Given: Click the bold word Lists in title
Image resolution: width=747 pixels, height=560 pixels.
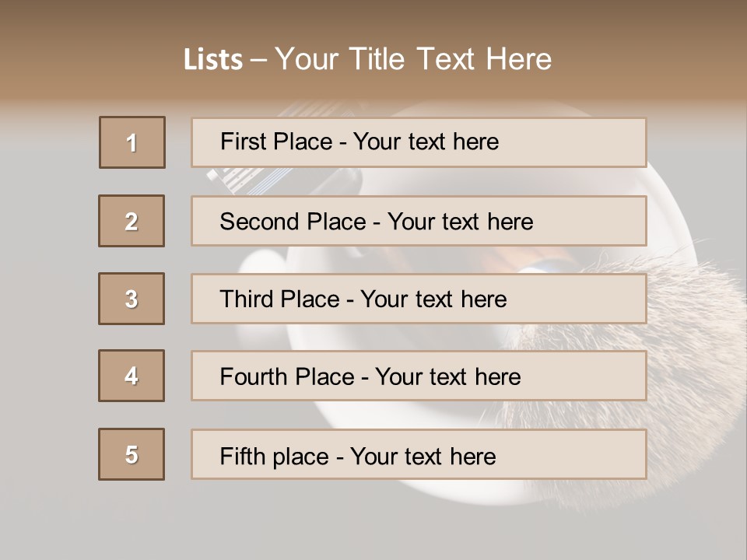Looking at the screenshot, I should [213, 60].
